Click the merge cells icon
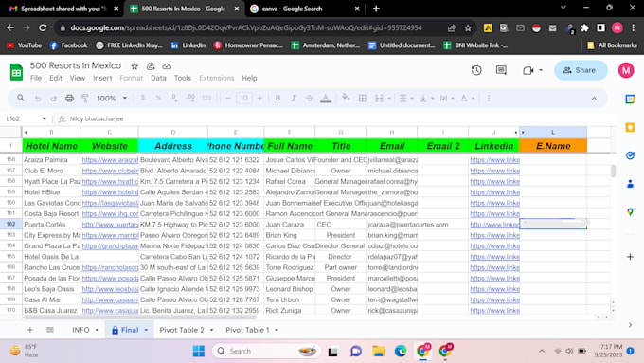 [379, 98]
